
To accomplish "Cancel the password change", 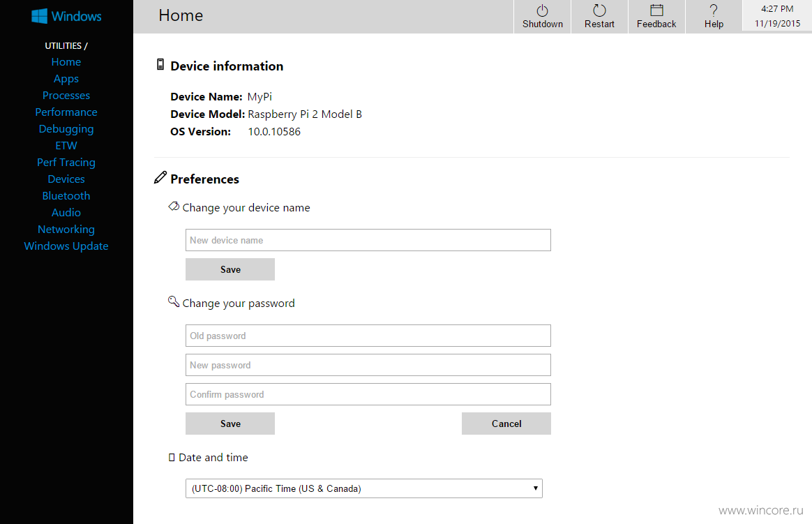I will (x=506, y=424).
